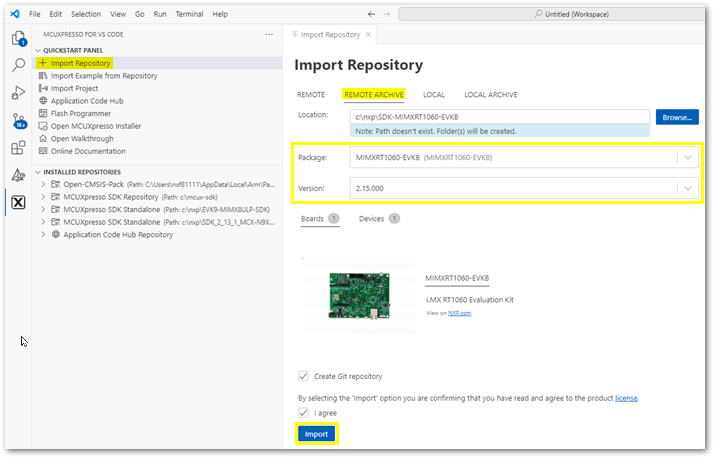
Task: Click the Online Documentation icon
Action: pyautogui.click(x=43, y=151)
